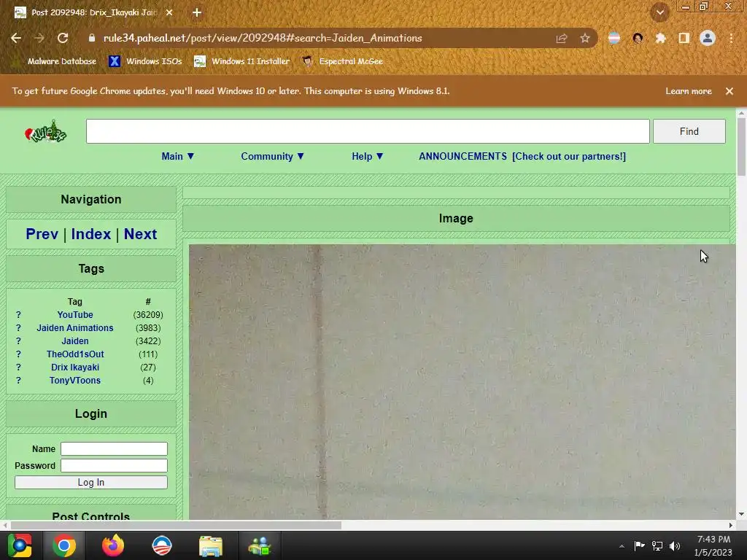
Task: Click the site logo at top left
Action: 46,132
